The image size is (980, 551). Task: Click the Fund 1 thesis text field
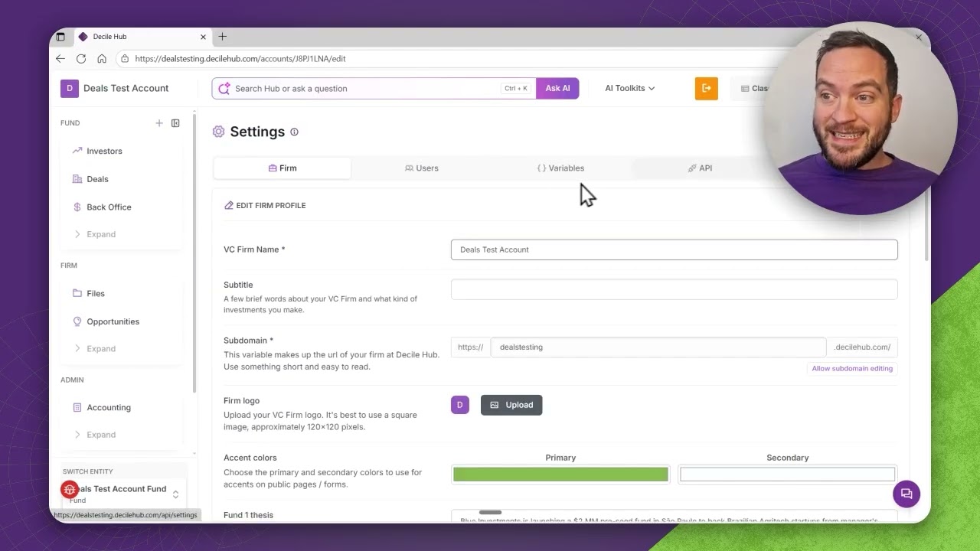click(674, 517)
